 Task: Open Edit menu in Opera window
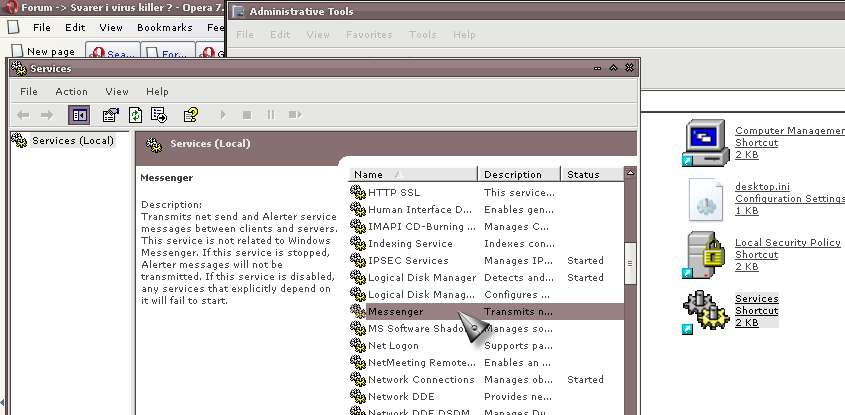click(x=75, y=27)
